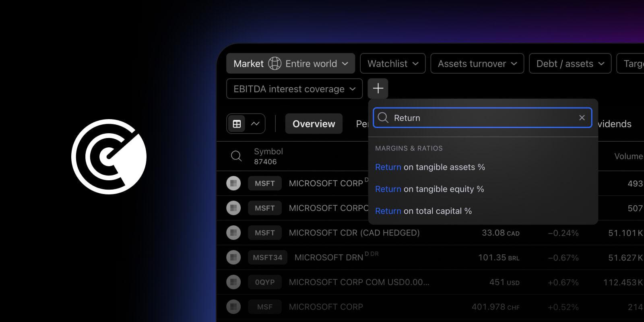Screen dimensions: 644x322
Task: Click logo icon of MICROSOFT DRN row
Action: [x=233, y=258]
